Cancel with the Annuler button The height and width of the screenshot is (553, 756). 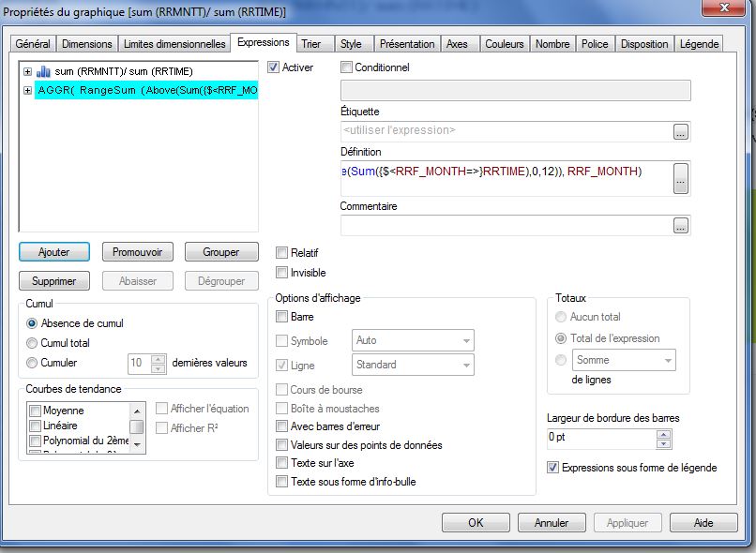click(552, 523)
